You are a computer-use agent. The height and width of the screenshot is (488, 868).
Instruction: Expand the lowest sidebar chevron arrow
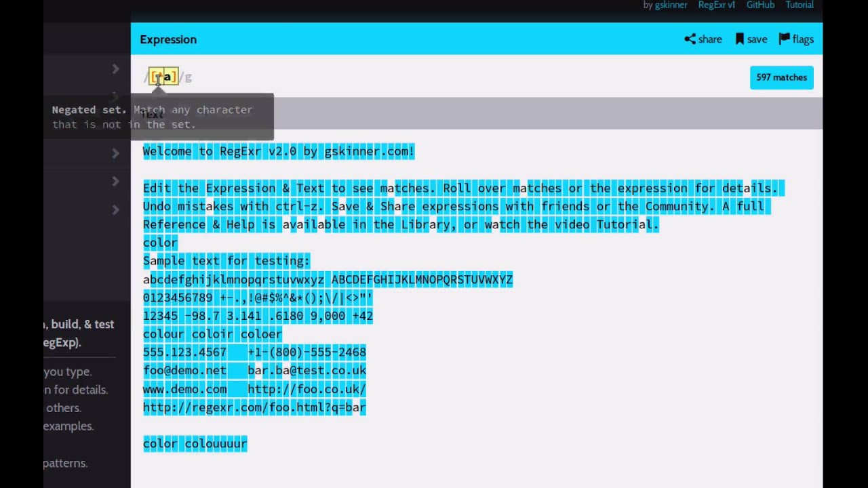point(115,210)
